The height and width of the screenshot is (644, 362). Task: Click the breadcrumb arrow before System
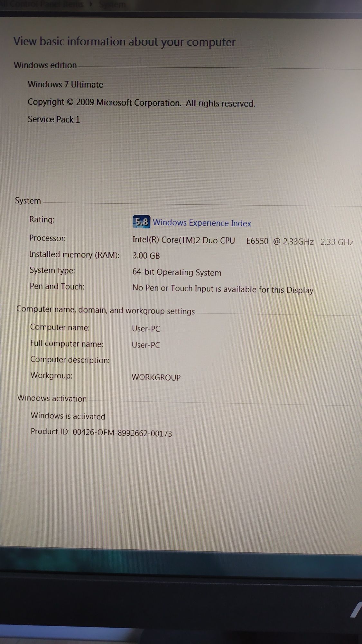tap(91, 4)
